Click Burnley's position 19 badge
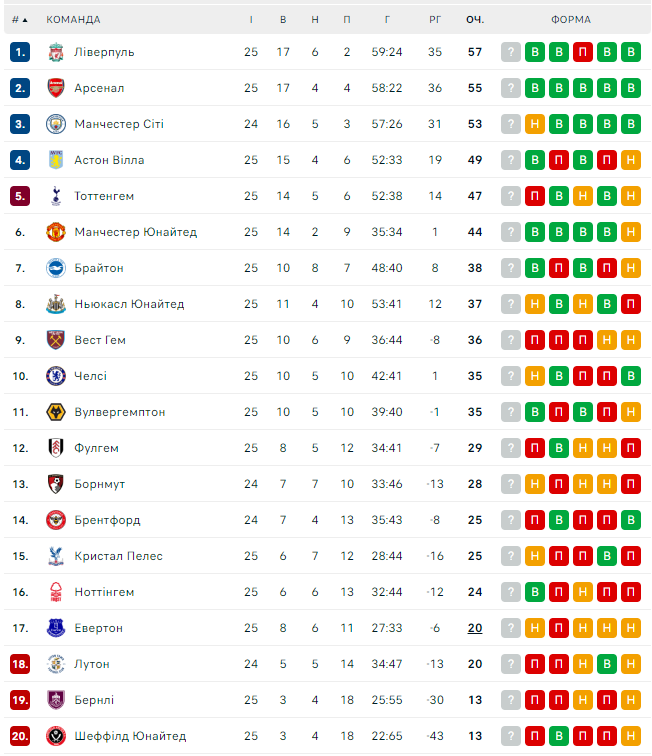This screenshot has height=756, width=652. tap(20, 700)
